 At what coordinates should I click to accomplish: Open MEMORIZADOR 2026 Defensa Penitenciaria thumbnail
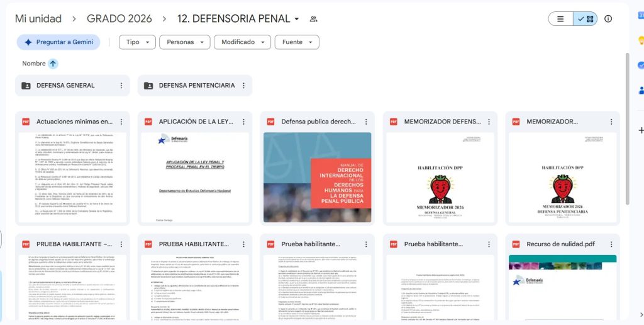(x=563, y=178)
